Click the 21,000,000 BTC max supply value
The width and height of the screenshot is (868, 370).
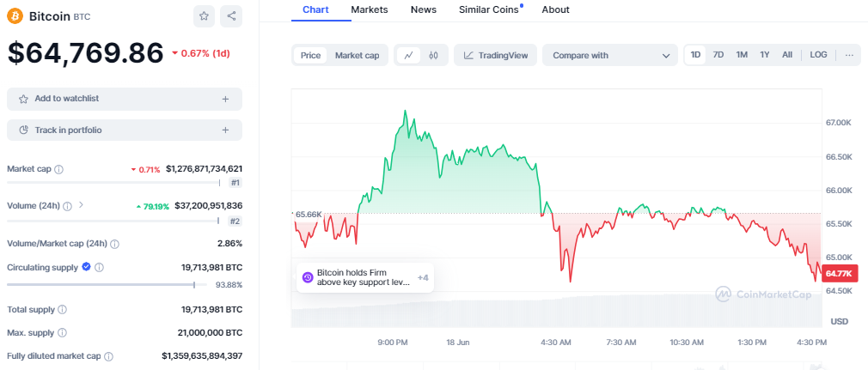(211, 333)
